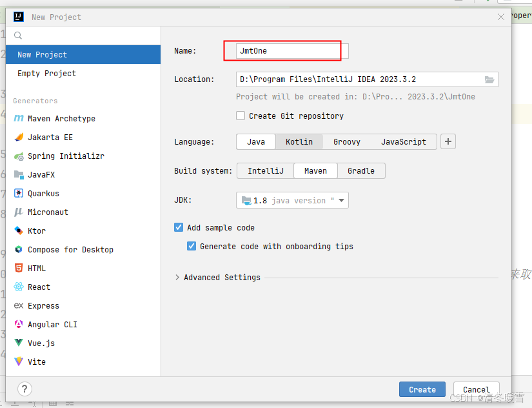Viewport: 532px width, 408px height.
Task: Click the Compose for Desktop hexagon icon
Action: click(19, 249)
